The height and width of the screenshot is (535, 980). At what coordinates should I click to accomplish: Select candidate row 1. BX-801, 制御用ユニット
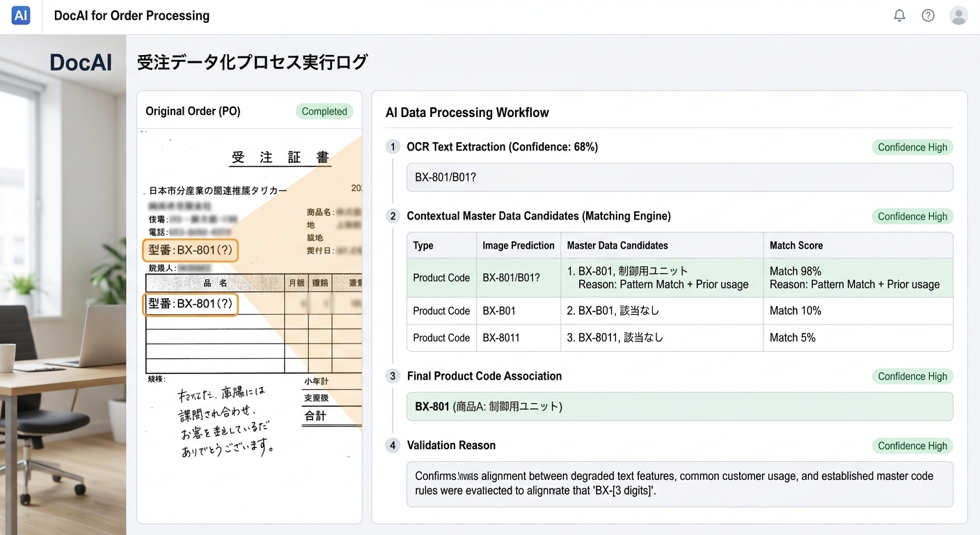[679, 278]
